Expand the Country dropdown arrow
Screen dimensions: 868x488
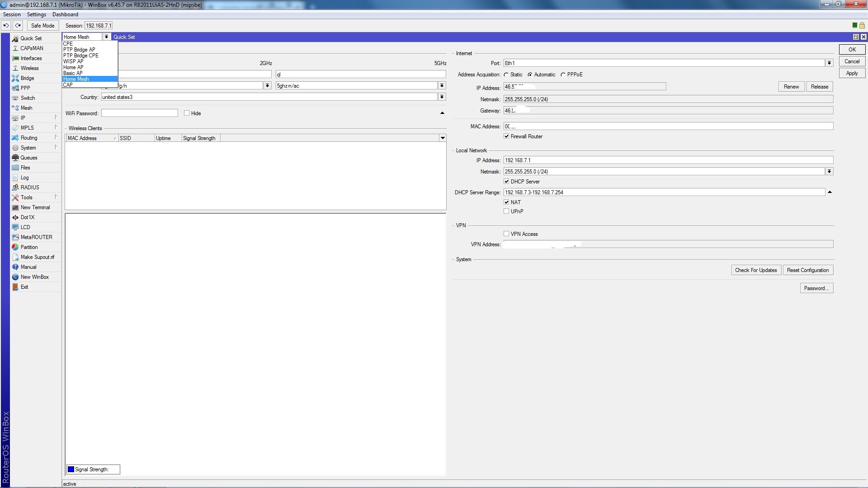(442, 97)
